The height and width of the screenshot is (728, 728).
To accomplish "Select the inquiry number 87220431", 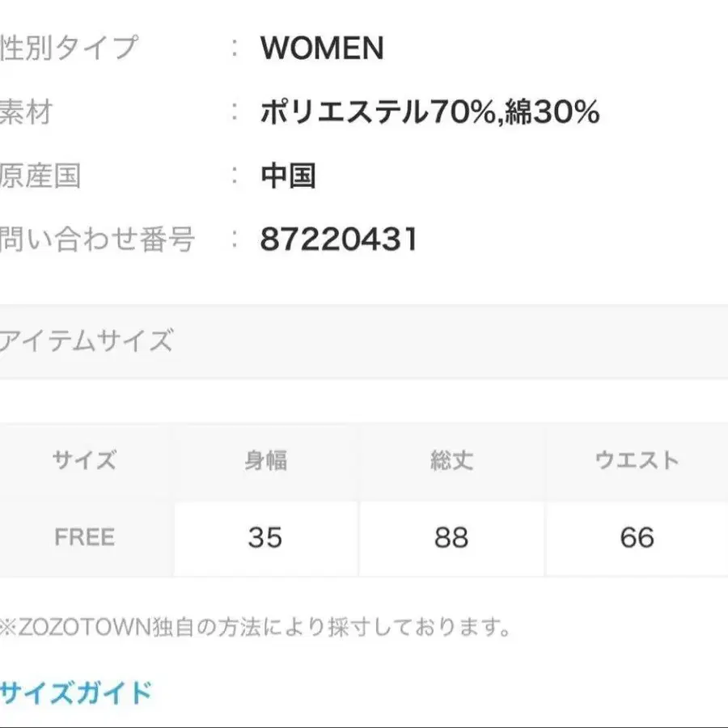I will 337,238.
